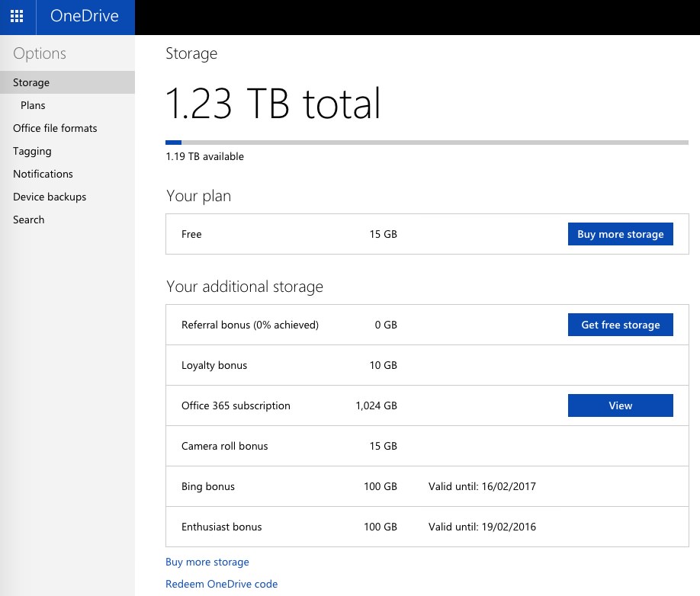Viewport: 700px width, 596px height.
Task: Follow the Buy more storage link below table
Action: tap(207, 562)
